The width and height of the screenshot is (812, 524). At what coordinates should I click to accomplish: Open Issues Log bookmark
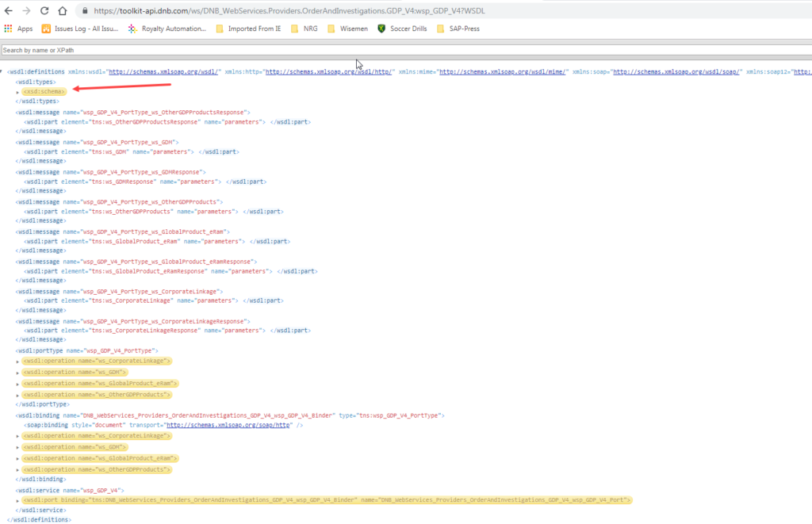coord(80,29)
